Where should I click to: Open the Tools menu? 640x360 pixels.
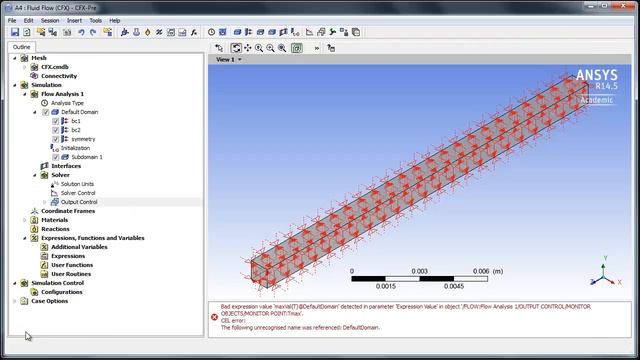96,20
